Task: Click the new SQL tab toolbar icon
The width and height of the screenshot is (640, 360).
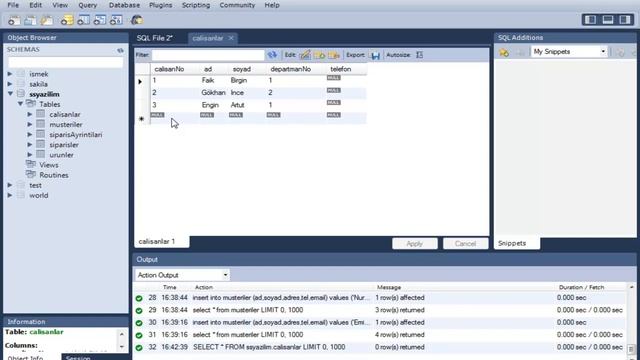Action: [14, 20]
